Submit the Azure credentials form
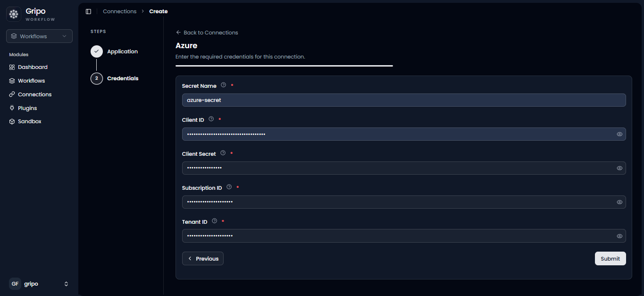The width and height of the screenshot is (644, 296). [x=610, y=259]
